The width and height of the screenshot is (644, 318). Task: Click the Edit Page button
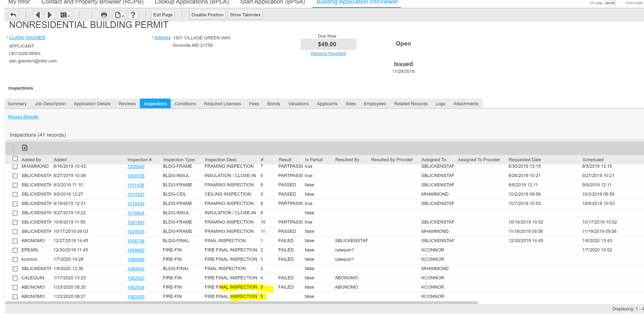tap(163, 15)
